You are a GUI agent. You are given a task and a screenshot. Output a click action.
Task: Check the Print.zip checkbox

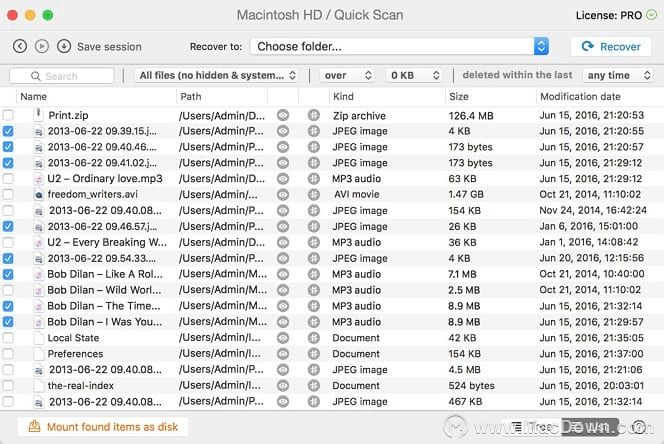[x=8, y=115]
